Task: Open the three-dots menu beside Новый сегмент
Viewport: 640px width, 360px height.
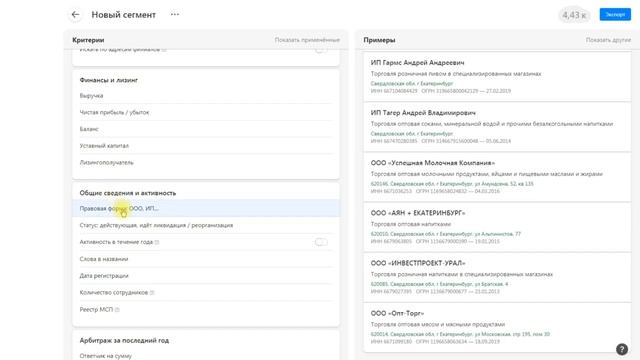Action: point(175,14)
